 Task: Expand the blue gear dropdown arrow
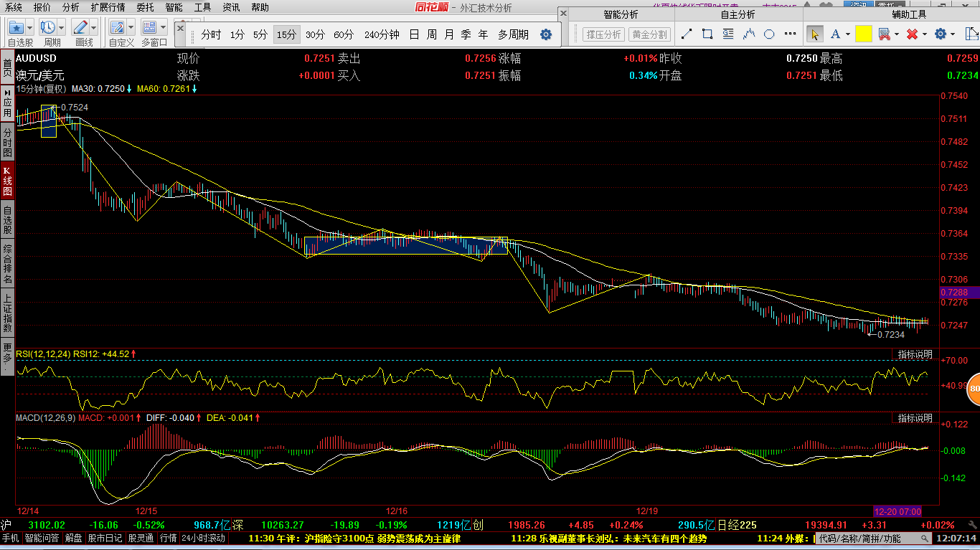click(953, 34)
